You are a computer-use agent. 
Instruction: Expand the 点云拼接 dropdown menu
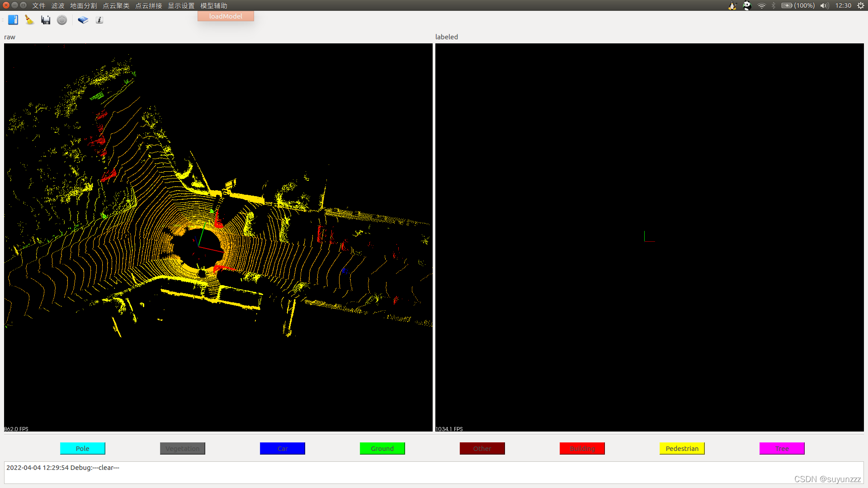[x=147, y=5]
